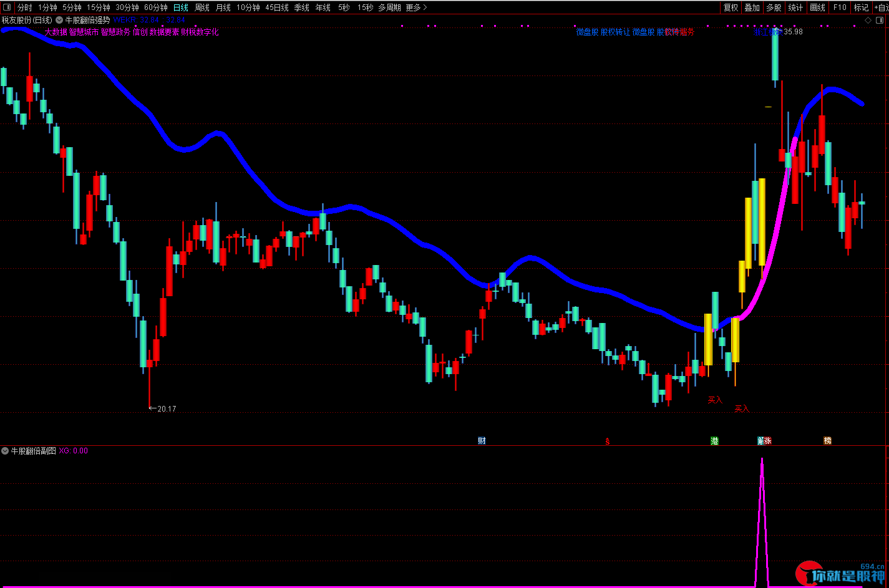Select the 60分钟 period tab
The image size is (889, 588).
pyautogui.click(x=156, y=7)
